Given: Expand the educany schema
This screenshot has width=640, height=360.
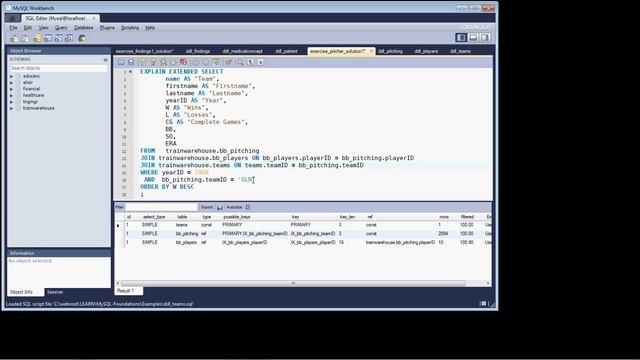Looking at the screenshot, I should click(11, 76).
